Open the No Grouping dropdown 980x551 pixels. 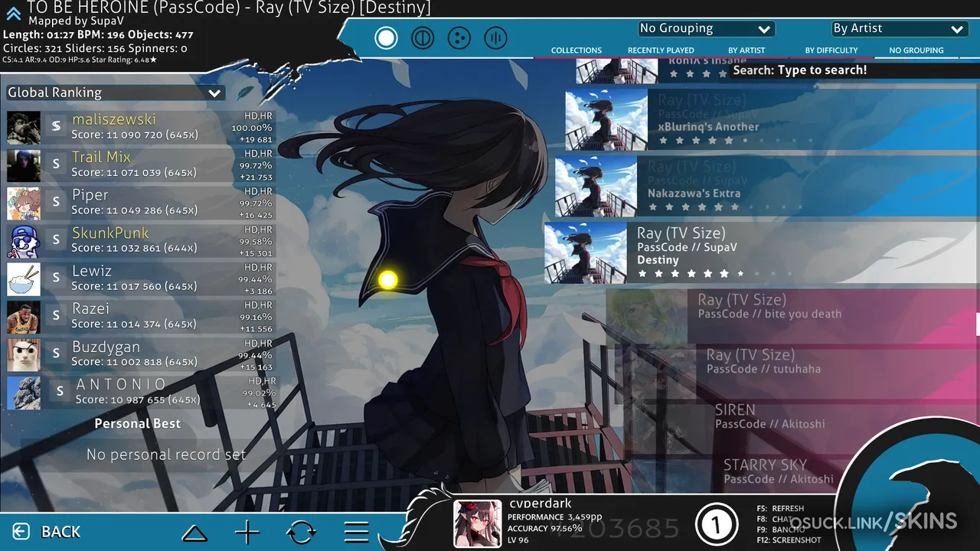coord(706,29)
